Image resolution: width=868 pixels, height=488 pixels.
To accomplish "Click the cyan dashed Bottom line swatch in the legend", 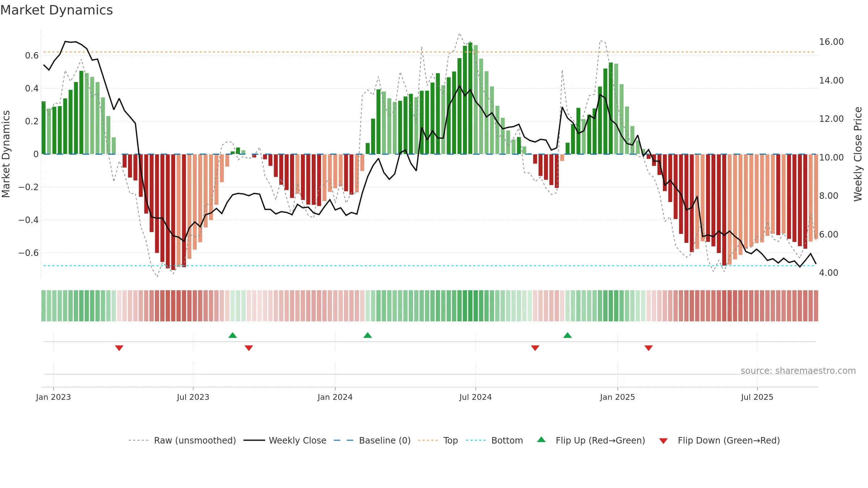I will 476,440.
